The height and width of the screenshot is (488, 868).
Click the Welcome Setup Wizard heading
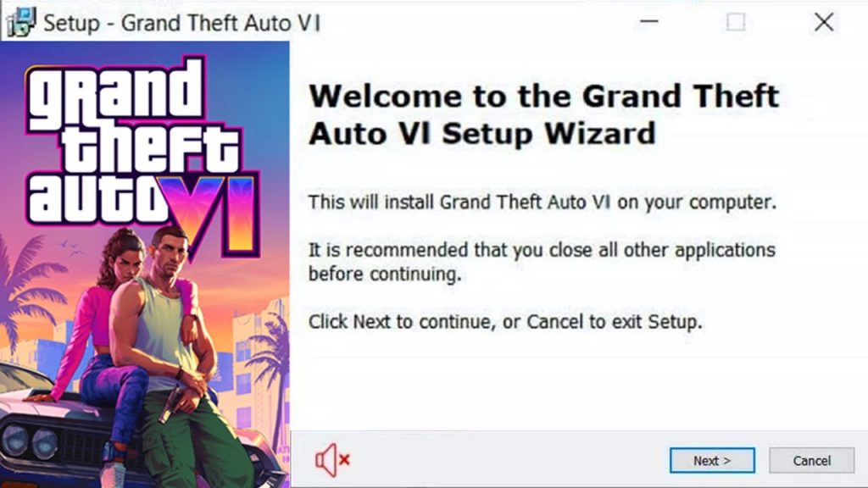543,114
